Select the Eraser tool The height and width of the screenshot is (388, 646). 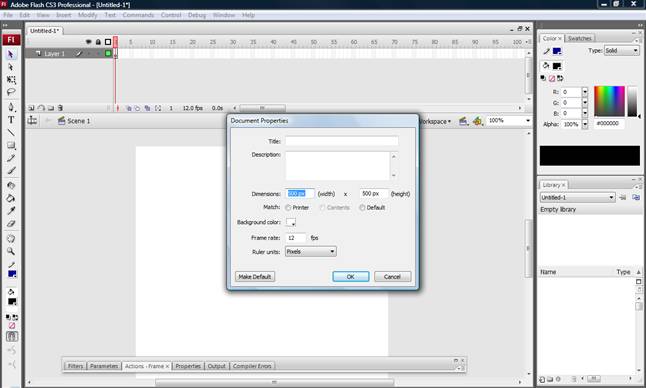(x=11, y=224)
